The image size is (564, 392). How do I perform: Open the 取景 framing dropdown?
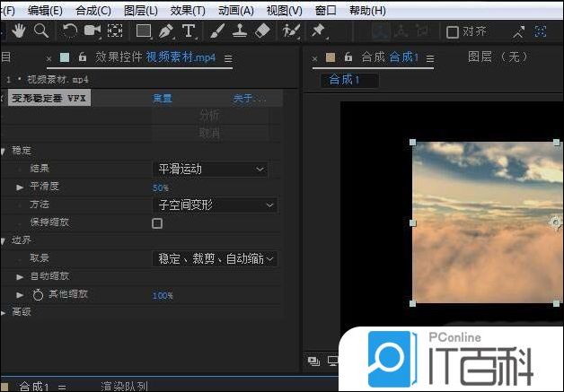point(215,258)
